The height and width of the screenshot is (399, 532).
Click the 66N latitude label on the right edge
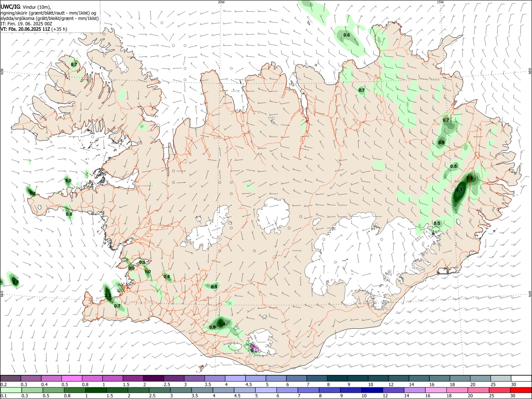[x=530, y=71]
